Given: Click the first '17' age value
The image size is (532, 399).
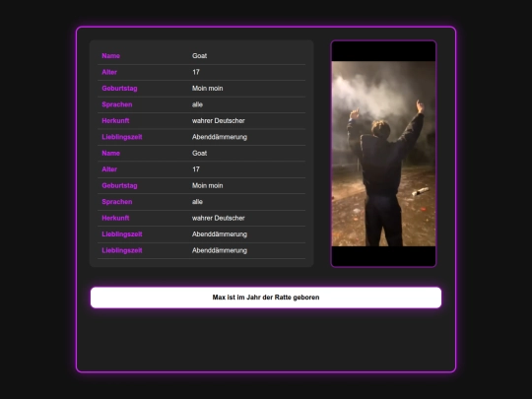Looking at the screenshot, I should [196, 72].
